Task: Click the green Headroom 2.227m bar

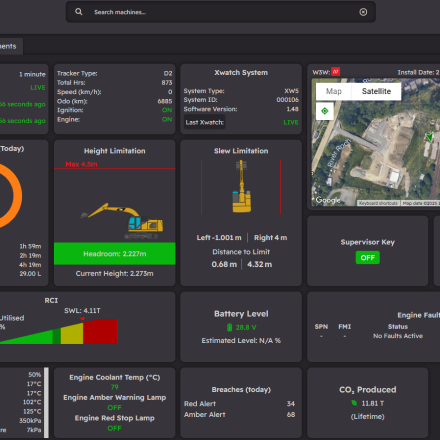Action: coord(115,254)
